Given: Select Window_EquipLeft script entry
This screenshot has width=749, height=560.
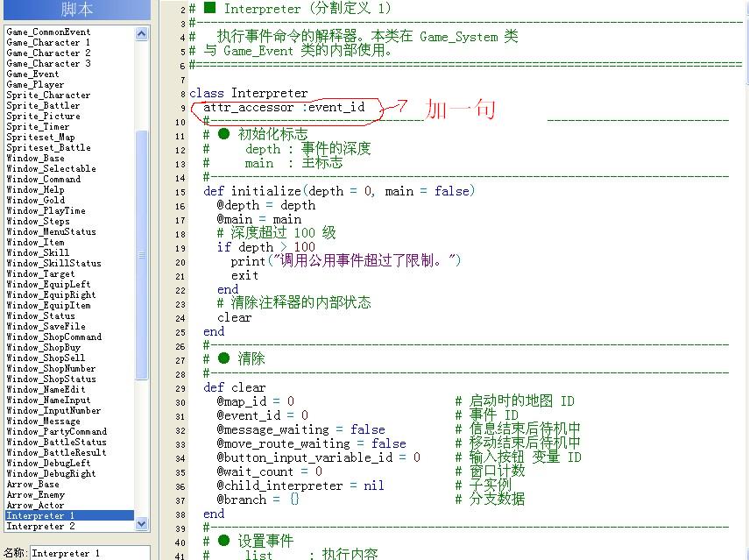Looking at the screenshot, I should 48,284.
